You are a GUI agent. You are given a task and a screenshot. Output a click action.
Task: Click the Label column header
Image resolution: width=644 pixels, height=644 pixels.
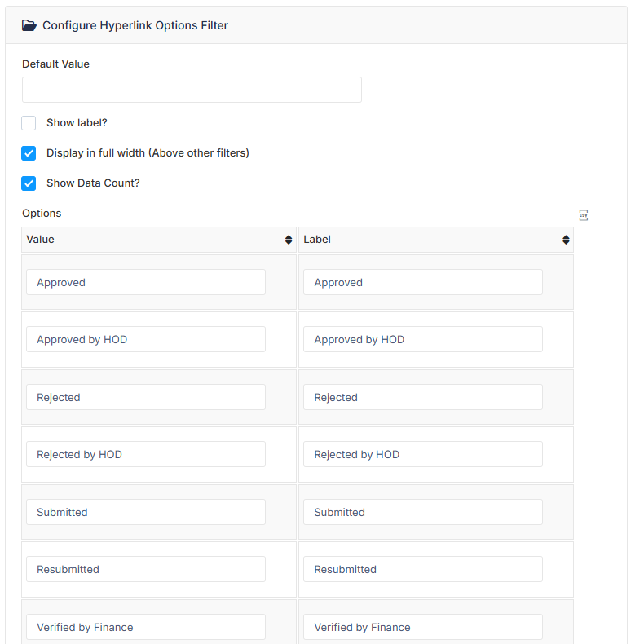click(436, 240)
